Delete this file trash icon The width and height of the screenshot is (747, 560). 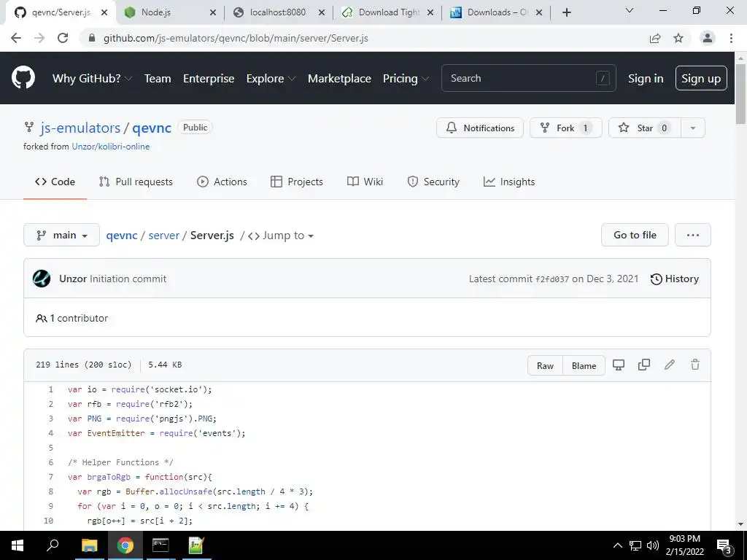click(695, 365)
